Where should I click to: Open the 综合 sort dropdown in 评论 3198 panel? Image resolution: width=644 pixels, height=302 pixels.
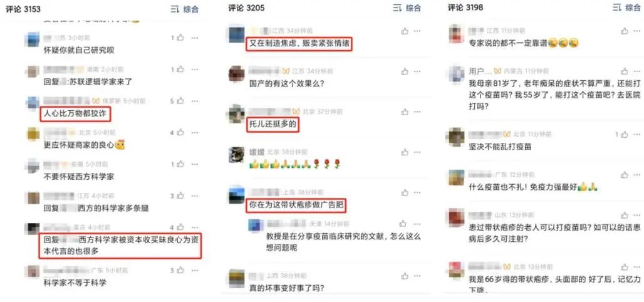point(626,8)
